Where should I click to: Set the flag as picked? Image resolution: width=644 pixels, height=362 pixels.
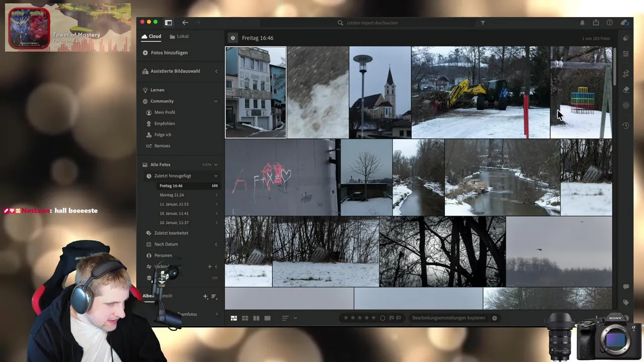[x=391, y=318]
